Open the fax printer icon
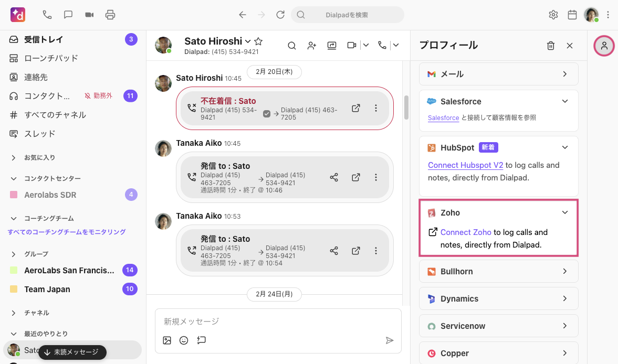The height and width of the screenshot is (364, 618). 110,15
